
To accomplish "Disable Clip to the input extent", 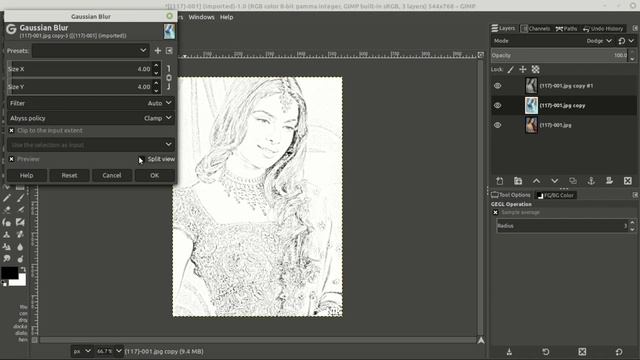I will pos(11,130).
